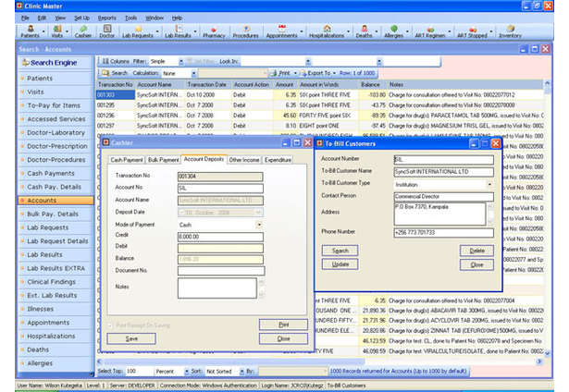Viewport: 569px width, 392px height.
Task: Click the horizontal scrollbar under results grid
Action: click(234, 361)
